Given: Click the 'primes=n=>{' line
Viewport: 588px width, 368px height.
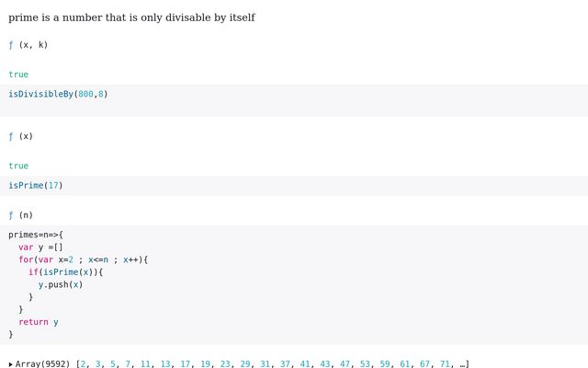Looking at the screenshot, I should [36, 235].
